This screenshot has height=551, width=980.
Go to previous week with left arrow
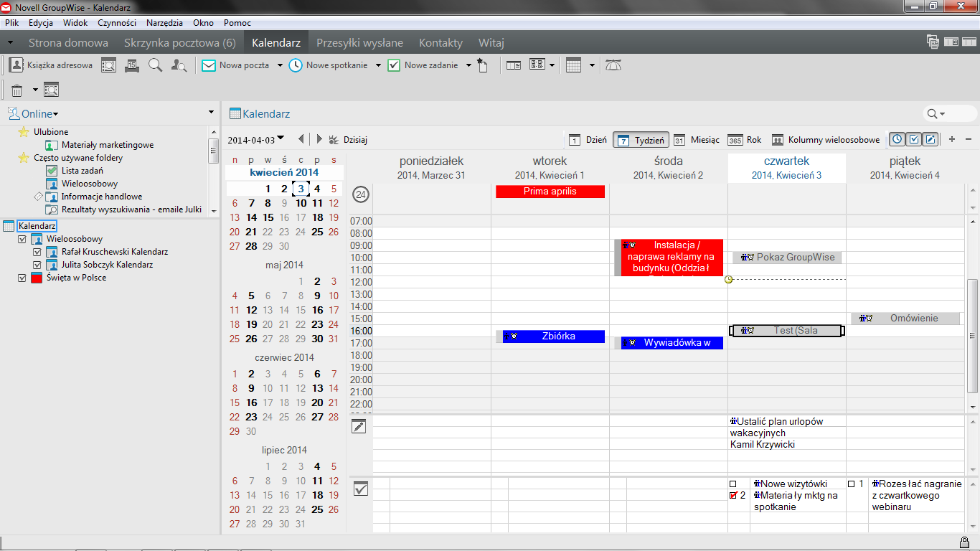click(301, 140)
